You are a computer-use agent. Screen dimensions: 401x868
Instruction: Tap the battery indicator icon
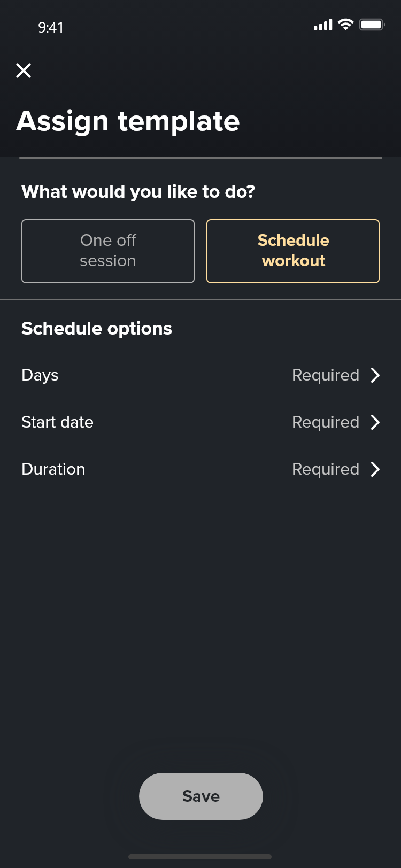[x=372, y=25]
